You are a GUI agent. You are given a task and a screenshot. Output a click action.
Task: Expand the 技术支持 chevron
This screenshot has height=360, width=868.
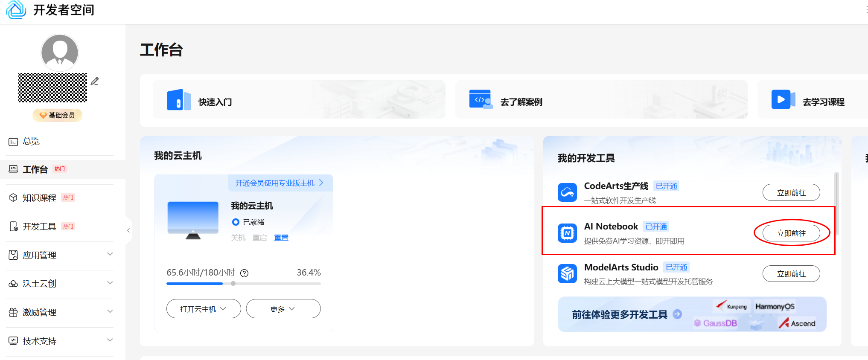[110, 340]
